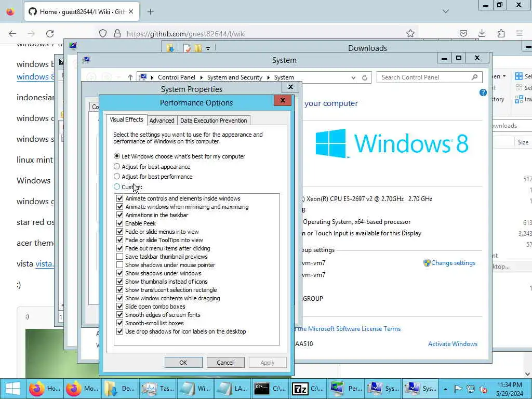Expand address bar history dropdown arrow
The image size is (532, 399).
tap(353, 77)
